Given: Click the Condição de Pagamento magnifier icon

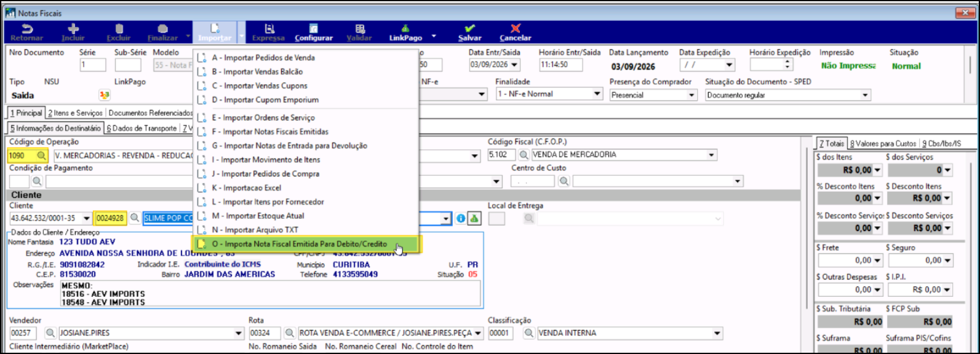Looking at the screenshot, I should tap(37, 181).
